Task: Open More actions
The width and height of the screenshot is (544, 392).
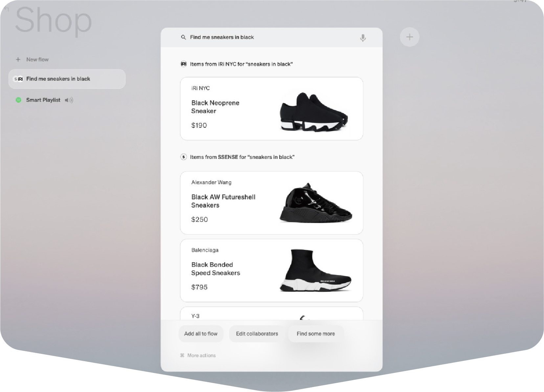Action: coord(198,355)
